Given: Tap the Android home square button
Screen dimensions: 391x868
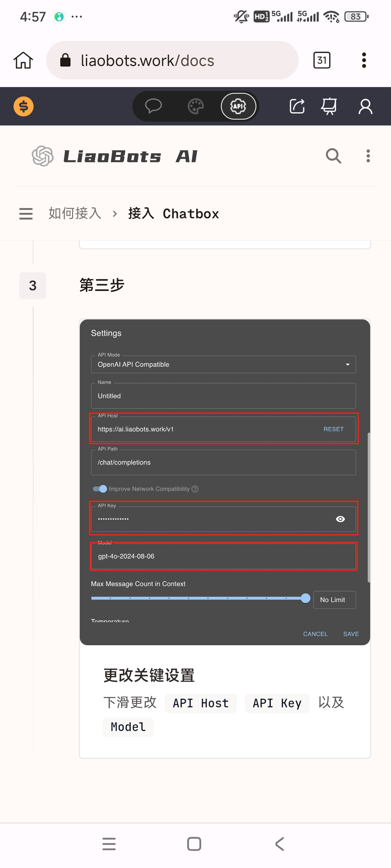Looking at the screenshot, I should pos(194,844).
